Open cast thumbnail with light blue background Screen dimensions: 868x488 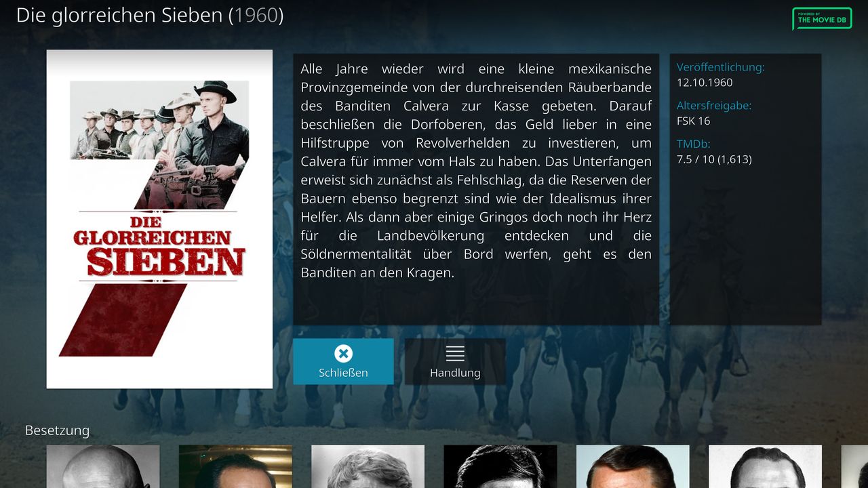click(x=633, y=466)
